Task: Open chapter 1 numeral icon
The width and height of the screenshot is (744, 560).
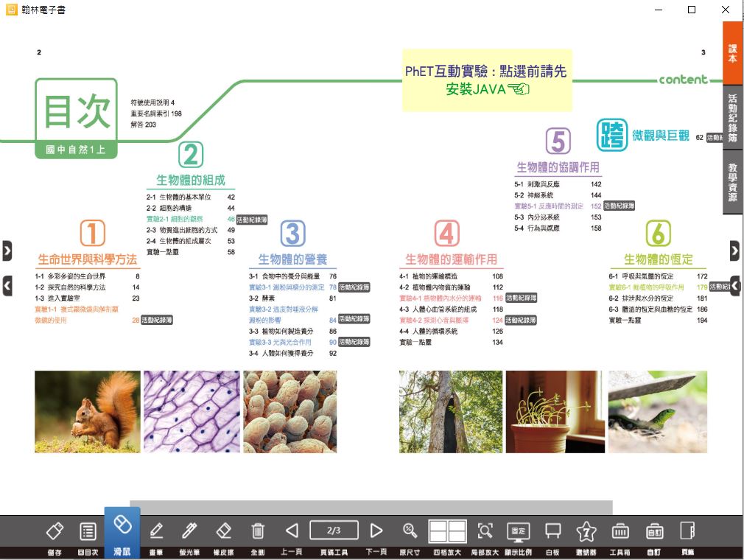Action: point(93,233)
